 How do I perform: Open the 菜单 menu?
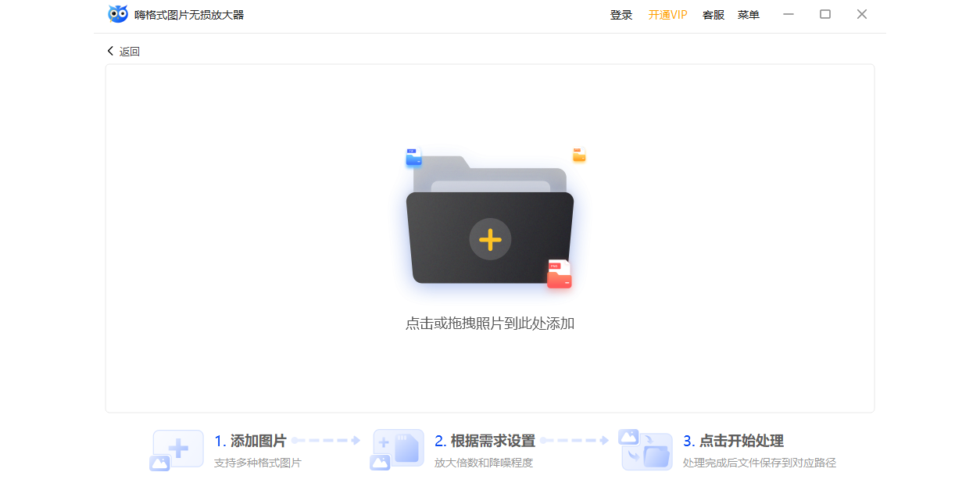[x=748, y=15]
